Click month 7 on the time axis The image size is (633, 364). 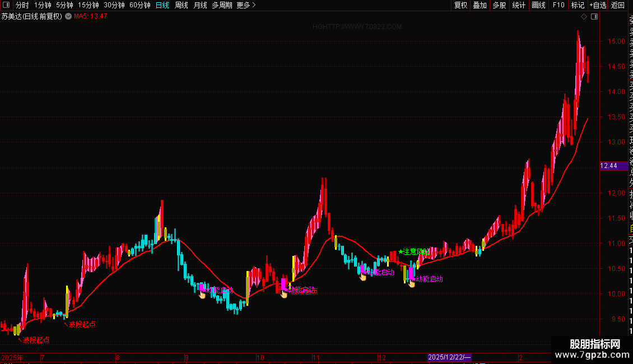click(x=43, y=357)
